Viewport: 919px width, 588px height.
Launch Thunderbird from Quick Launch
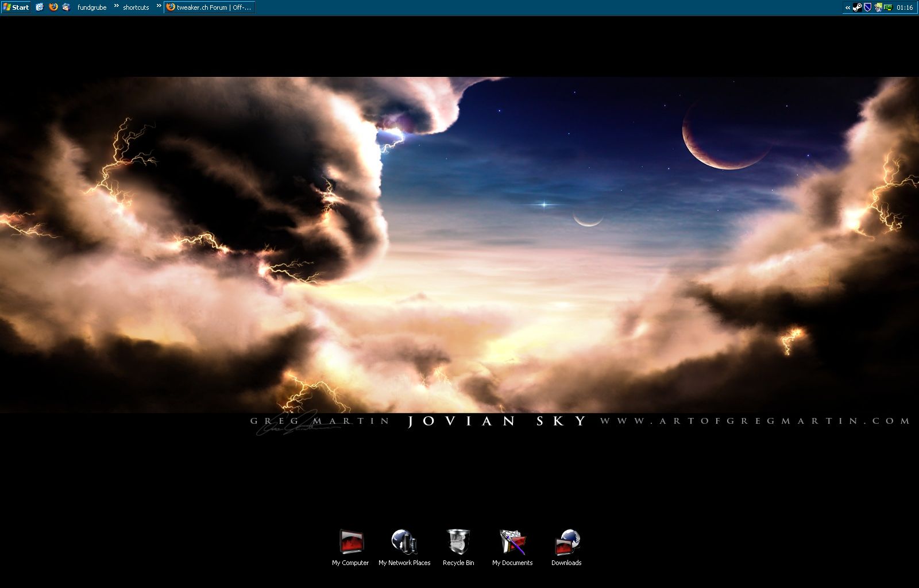66,7
